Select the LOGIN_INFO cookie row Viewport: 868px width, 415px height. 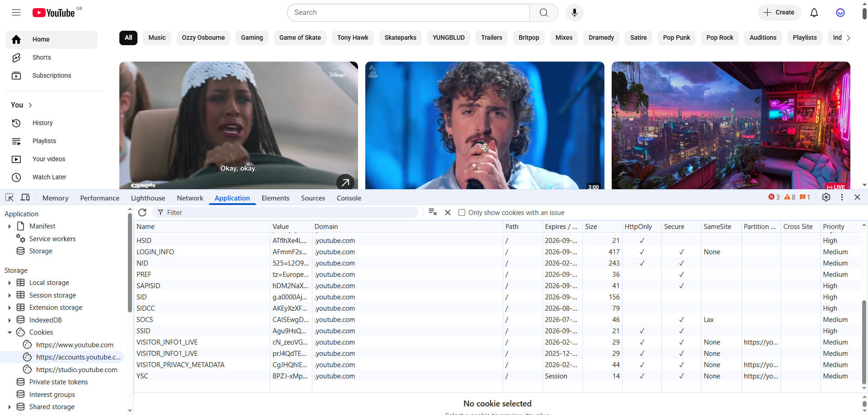497,252
